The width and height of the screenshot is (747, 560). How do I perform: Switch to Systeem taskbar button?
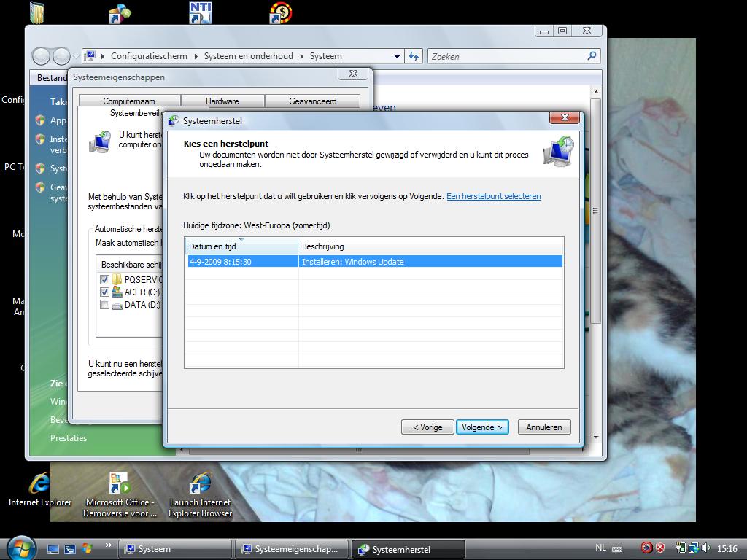click(x=174, y=549)
